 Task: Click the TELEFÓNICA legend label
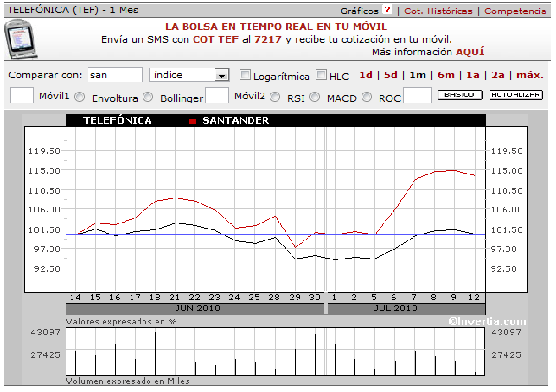tap(117, 120)
